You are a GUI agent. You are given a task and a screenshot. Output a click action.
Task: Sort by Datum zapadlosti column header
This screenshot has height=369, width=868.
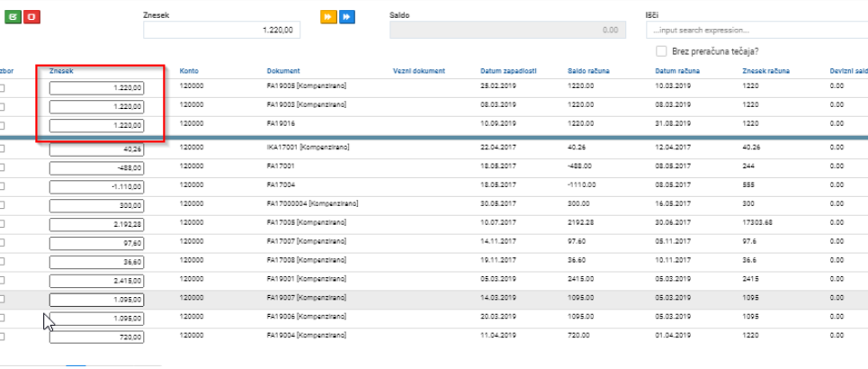[508, 71]
